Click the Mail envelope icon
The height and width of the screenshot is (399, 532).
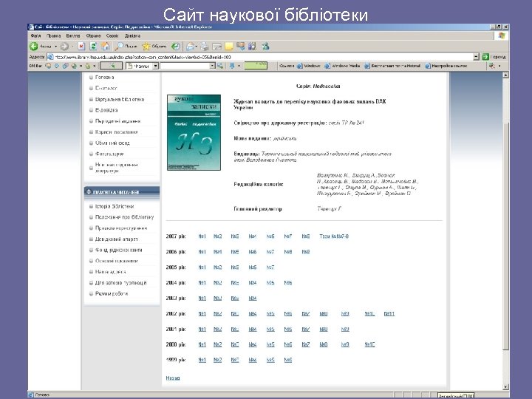pyautogui.click(x=190, y=46)
